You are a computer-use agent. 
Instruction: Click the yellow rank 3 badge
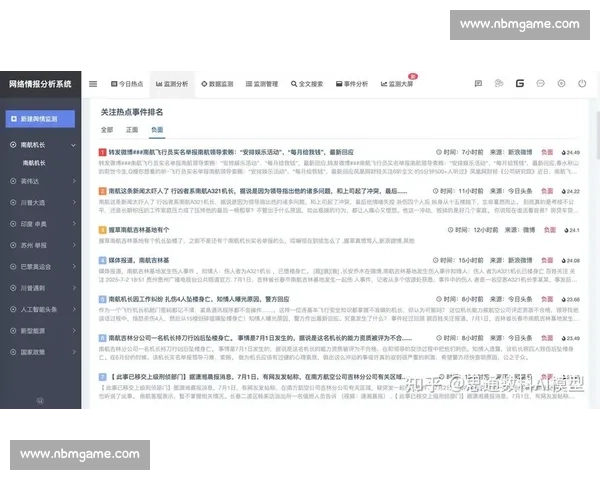pyautogui.click(x=102, y=230)
